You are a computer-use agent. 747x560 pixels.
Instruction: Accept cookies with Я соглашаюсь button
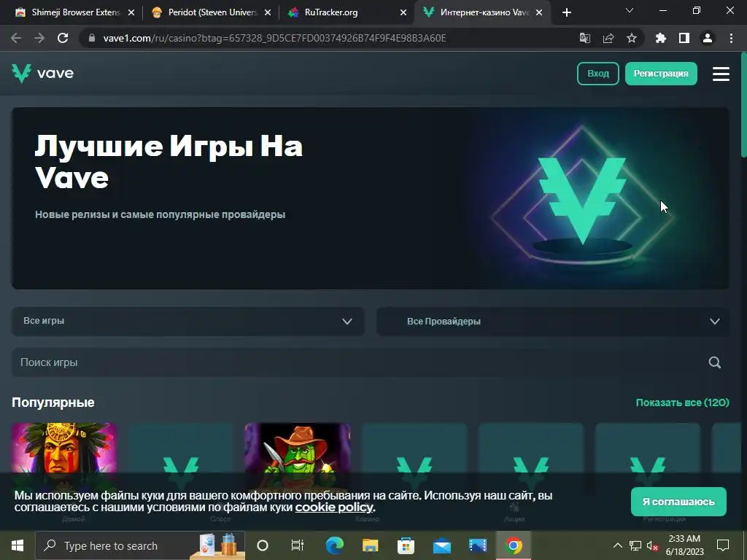(x=678, y=502)
